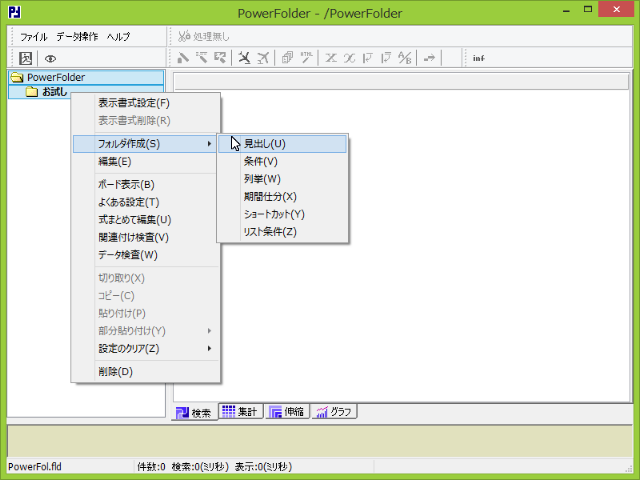This screenshot has height=480, width=640.
Task: Choose 関連付け検査(V) menu entry
Action: point(146,237)
